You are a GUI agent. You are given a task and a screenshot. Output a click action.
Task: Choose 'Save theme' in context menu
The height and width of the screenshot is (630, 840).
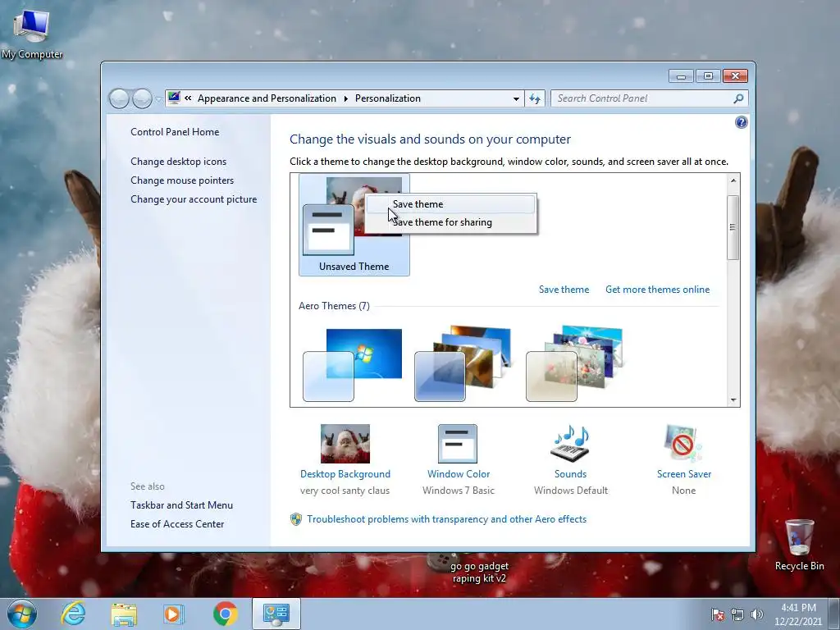point(450,204)
